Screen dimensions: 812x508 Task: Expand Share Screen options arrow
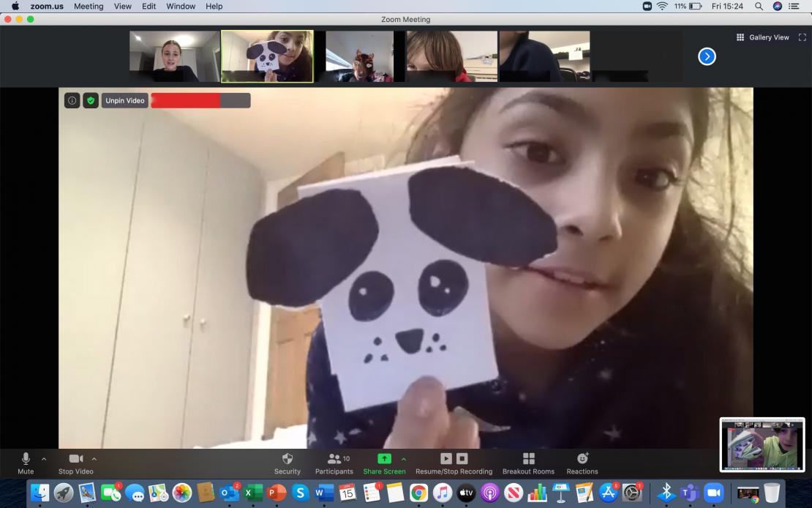tap(403, 459)
